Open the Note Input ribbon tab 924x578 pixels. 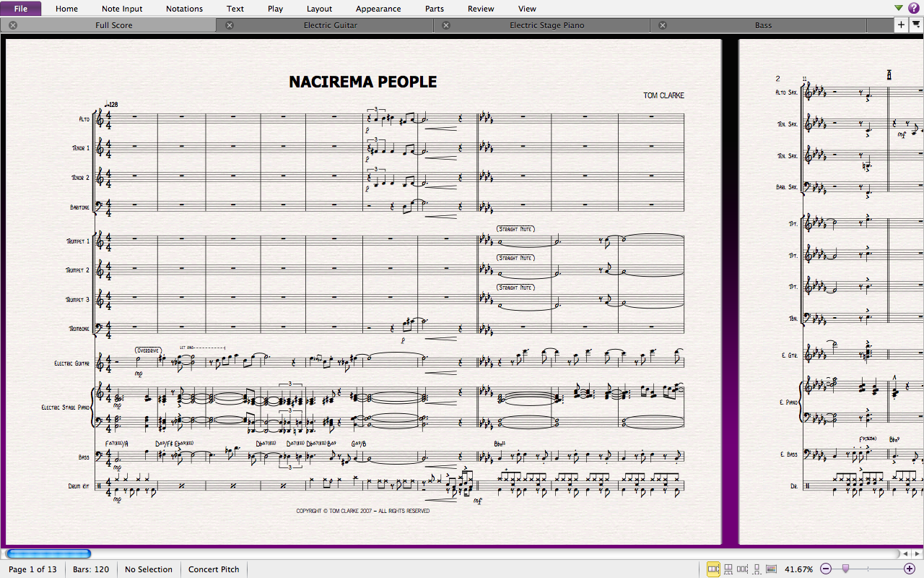coord(122,9)
